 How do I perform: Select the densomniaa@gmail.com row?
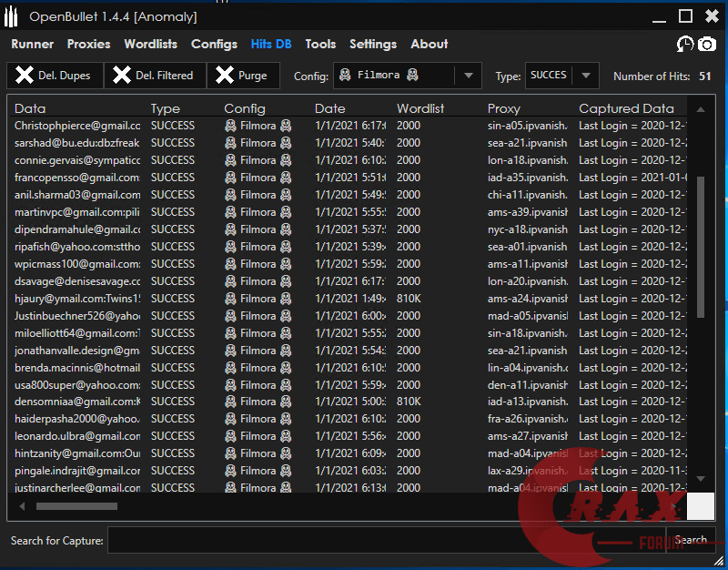click(x=349, y=402)
